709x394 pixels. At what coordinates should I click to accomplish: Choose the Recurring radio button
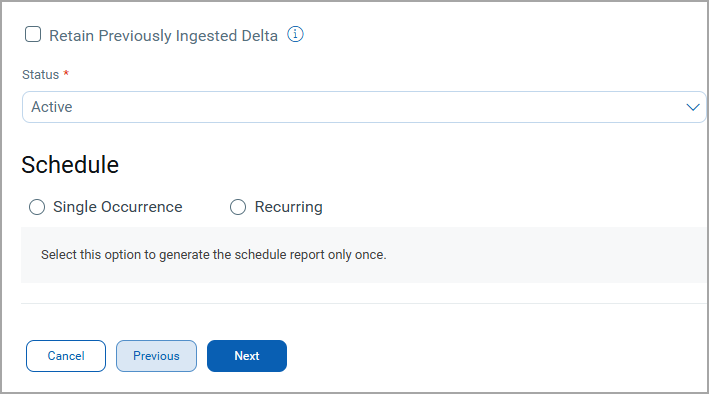238,207
